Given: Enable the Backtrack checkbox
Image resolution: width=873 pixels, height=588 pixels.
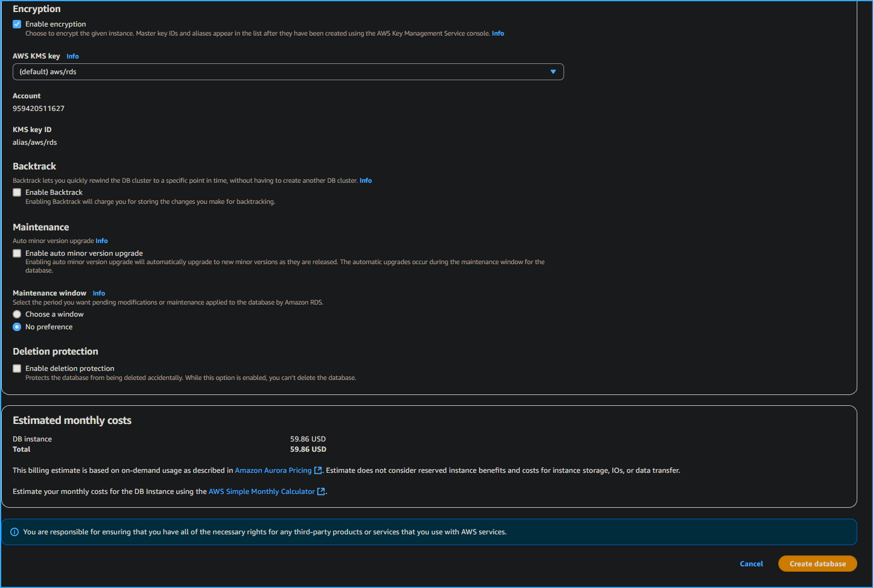Looking at the screenshot, I should coord(17,192).
